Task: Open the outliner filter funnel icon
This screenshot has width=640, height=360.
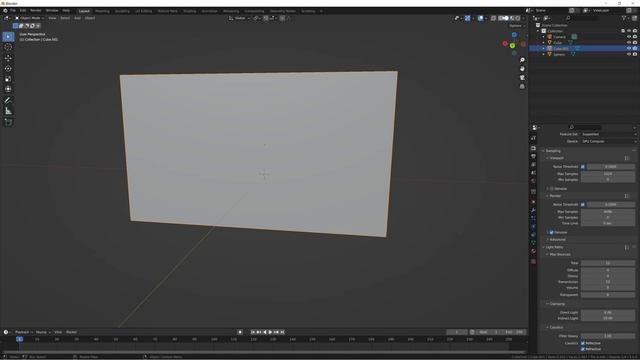Action: click(x=624, y=18)
